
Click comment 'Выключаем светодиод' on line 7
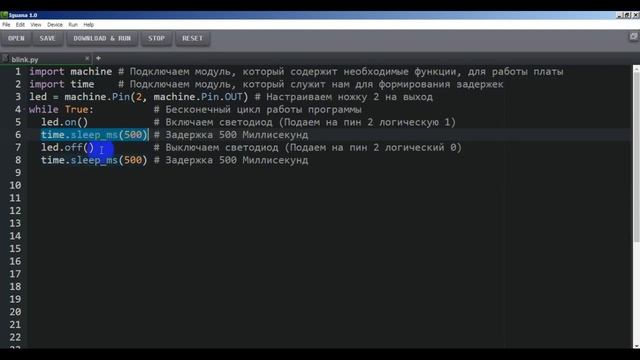click(x=222, y=148)
